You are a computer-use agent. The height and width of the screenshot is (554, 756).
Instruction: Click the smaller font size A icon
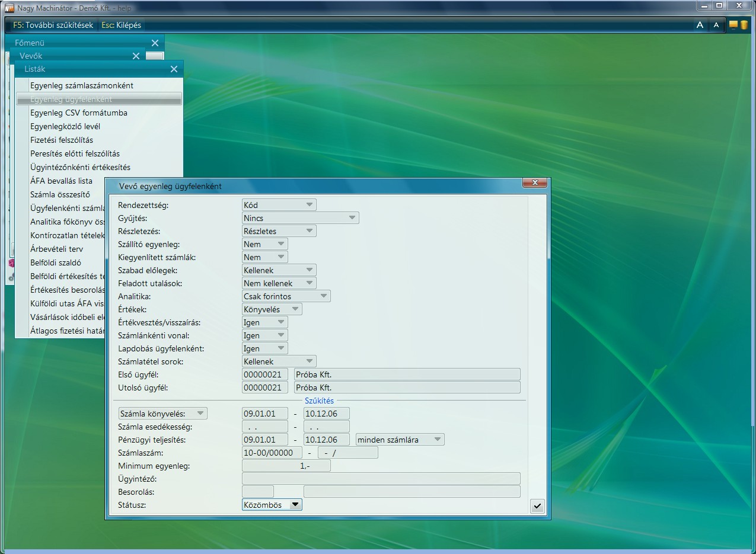tap(716, 25)
